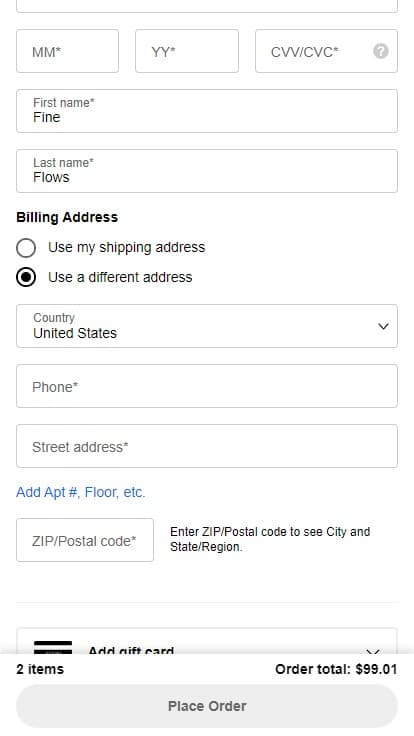The image size is (414, 736).
Task: Click the 'Add Apt #, Floor, etc.' link
Action: tap(81, 492)
